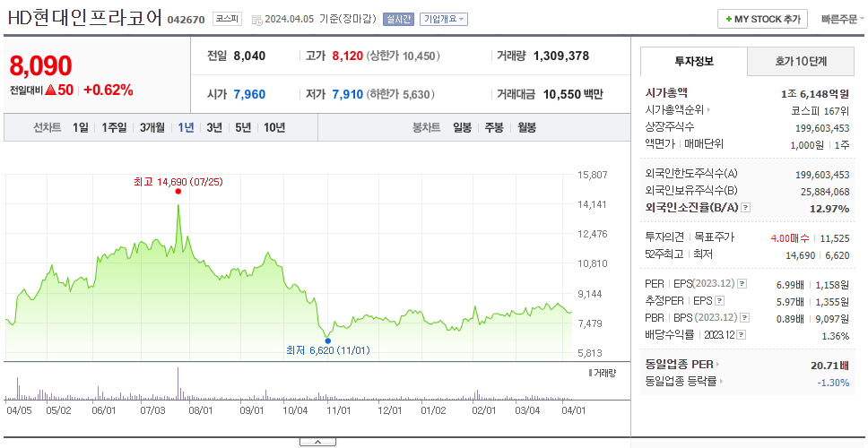Select the 5년 line chart period
868x448 pixels.
(x=243, y=128)
